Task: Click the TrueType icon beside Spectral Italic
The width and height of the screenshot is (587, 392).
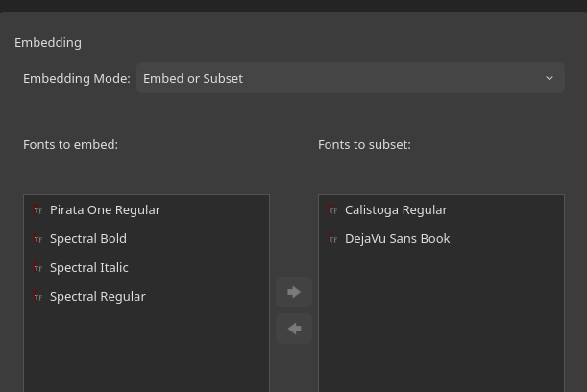Action: [37, 267]
